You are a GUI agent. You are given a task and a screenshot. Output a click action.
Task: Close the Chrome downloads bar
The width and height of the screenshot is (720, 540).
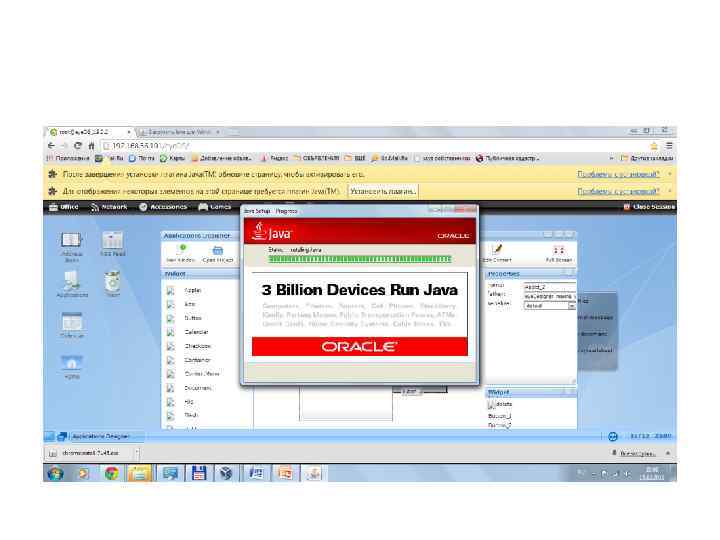click(x=668, y=453)
